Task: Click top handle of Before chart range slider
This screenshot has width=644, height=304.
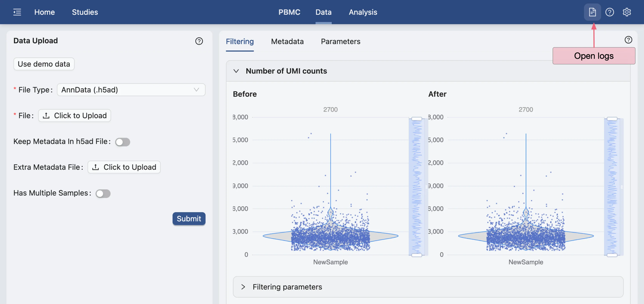Action: coord(417,119)
